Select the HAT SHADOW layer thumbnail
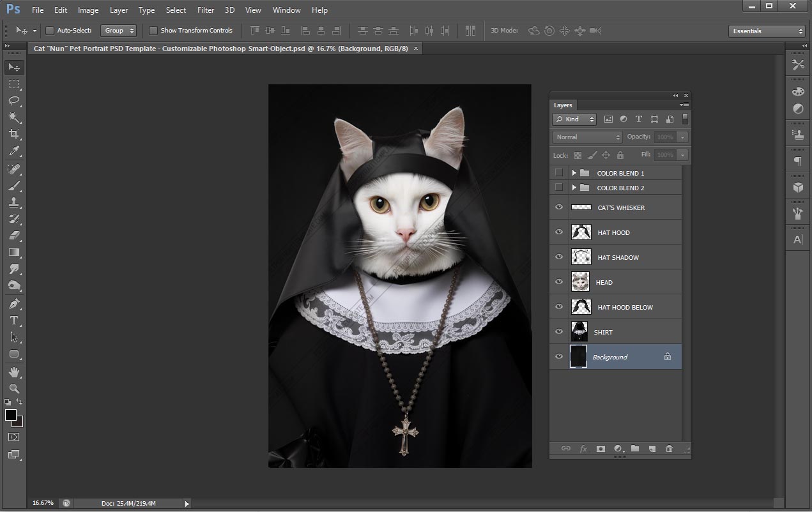 click(x=581, y=257)
